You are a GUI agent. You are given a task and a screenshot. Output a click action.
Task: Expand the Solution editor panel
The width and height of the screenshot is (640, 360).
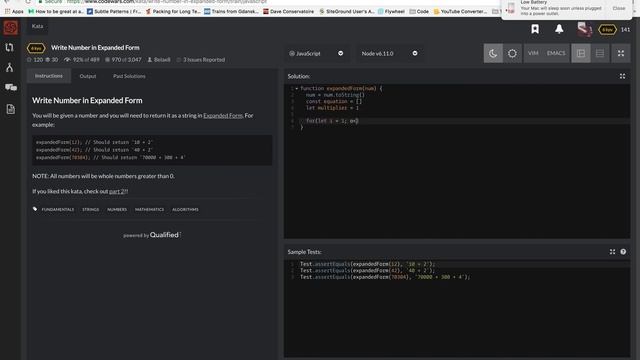(622, 76)
